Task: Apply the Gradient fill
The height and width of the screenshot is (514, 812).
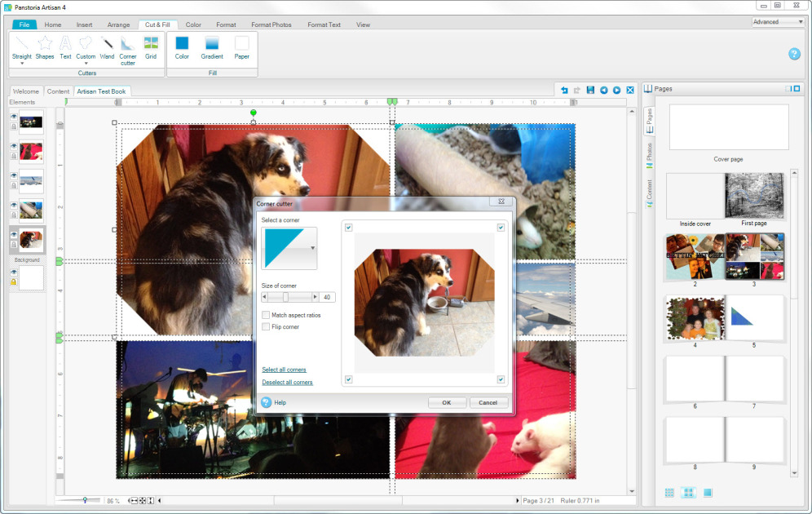Action: click(212, 47)
